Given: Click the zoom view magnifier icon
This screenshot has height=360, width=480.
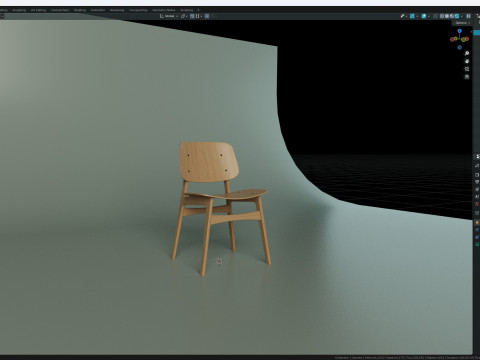Looking at the screenshot, I should 467,53.
